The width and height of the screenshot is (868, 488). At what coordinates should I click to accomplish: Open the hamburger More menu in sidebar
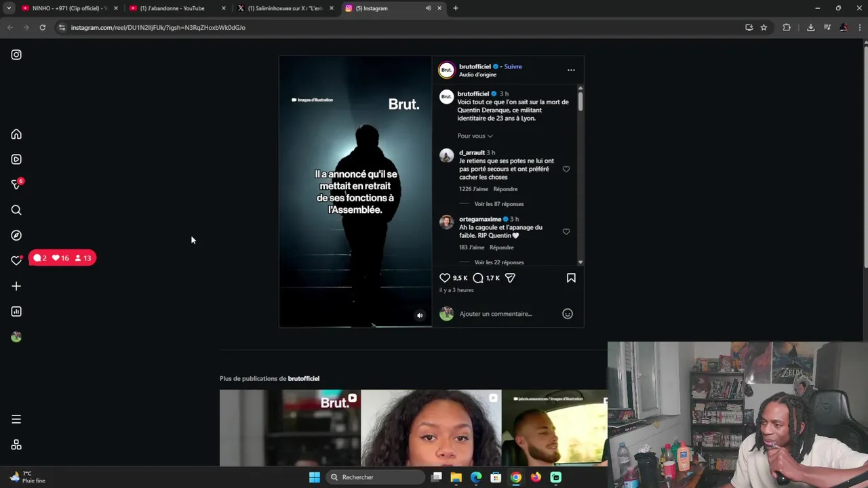click(x=16, y=420)
